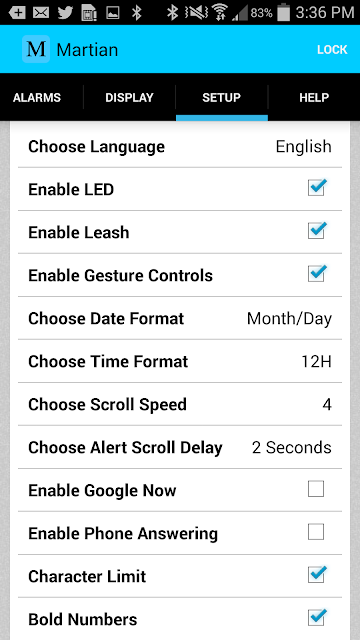Tap the Martian app logo icon
360x640 pixels.
tap(36, 49)
